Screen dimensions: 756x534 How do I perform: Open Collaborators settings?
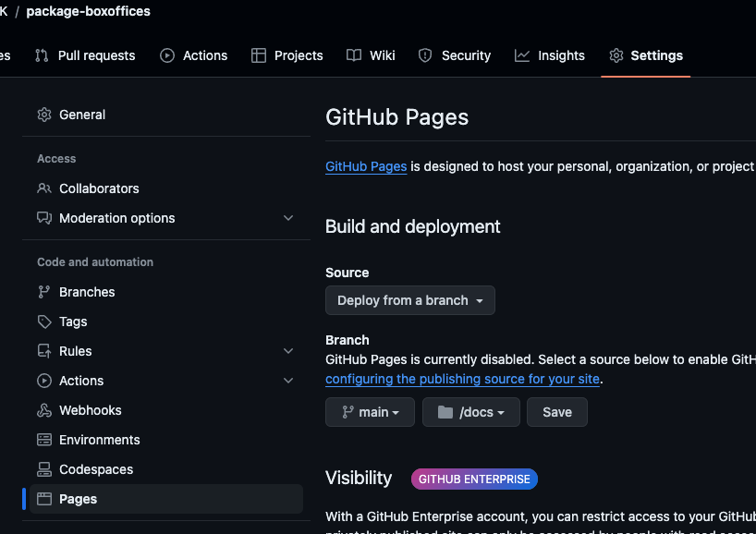pyautogui.click(x=166, y=188)
